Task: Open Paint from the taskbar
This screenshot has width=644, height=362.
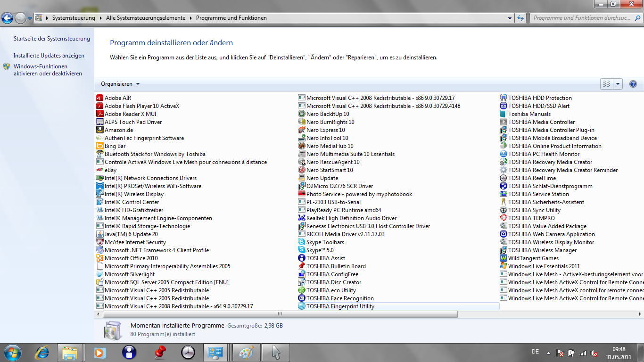Action: coord(246,353)
